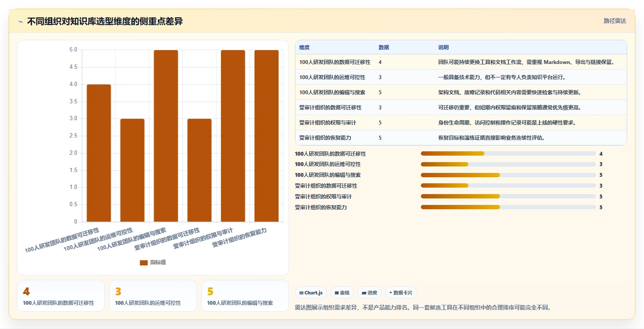Click the Chart.js chip
The width and height of the screenshot is (644, 329).
[x=311, y=293]
